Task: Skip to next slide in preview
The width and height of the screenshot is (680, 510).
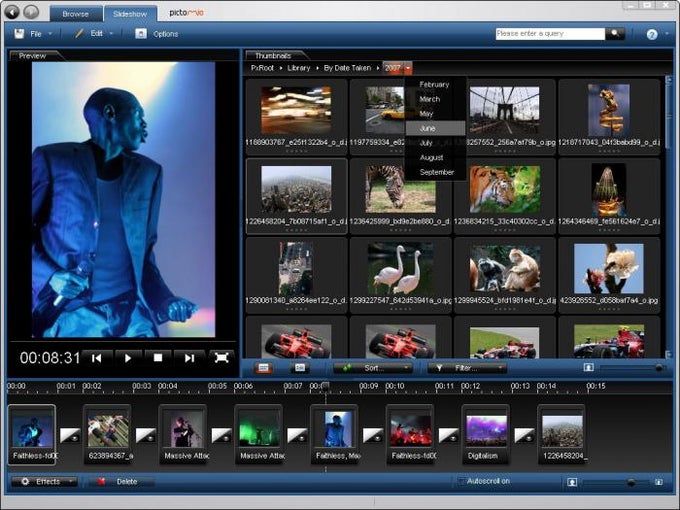Action: (188, 357)
